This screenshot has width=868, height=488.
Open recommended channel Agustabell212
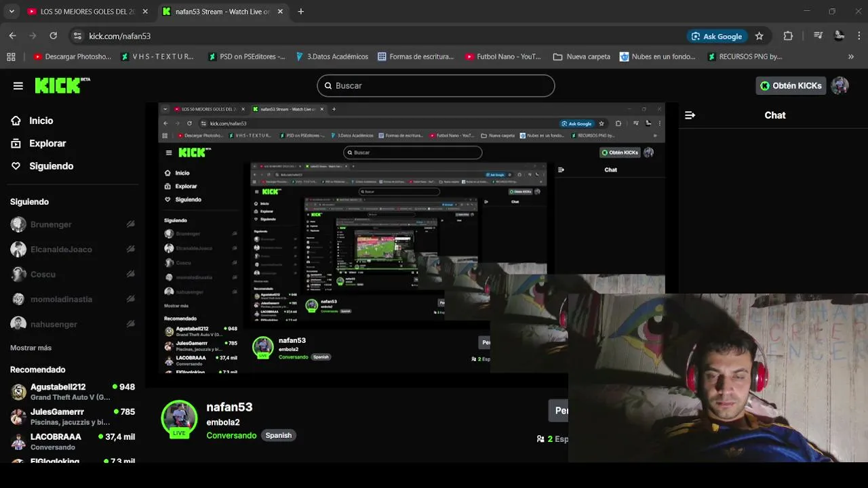click(73, 392)
